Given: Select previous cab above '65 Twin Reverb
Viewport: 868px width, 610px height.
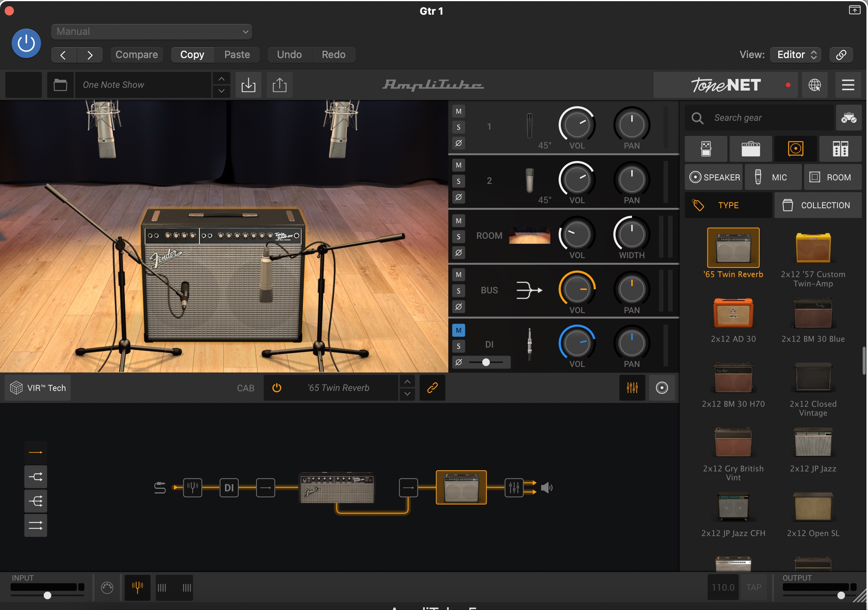Looking at the screenshot, I should click(407, 382).
